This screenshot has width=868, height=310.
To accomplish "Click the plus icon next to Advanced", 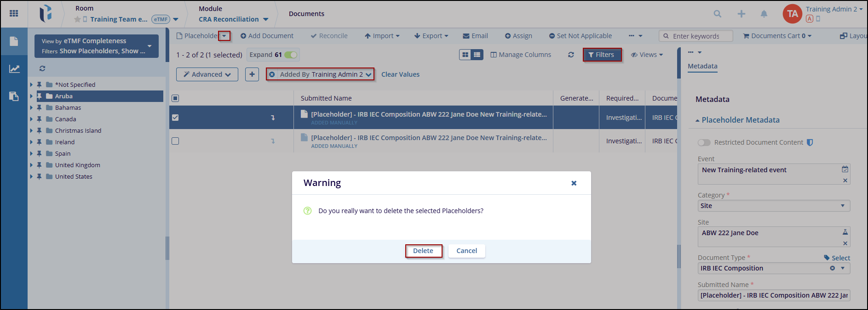I will (252, 74).
